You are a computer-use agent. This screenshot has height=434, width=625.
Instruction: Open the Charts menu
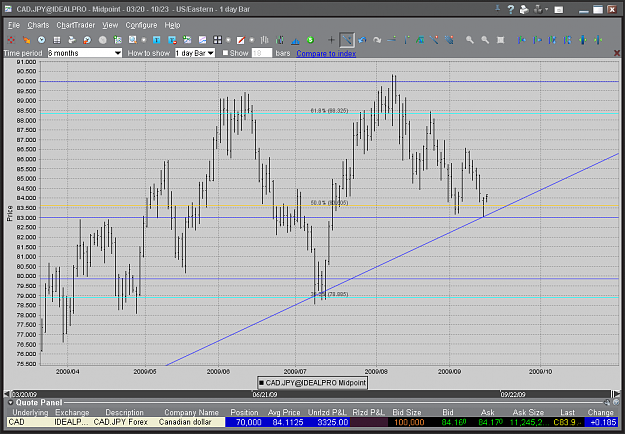[38, 25]
